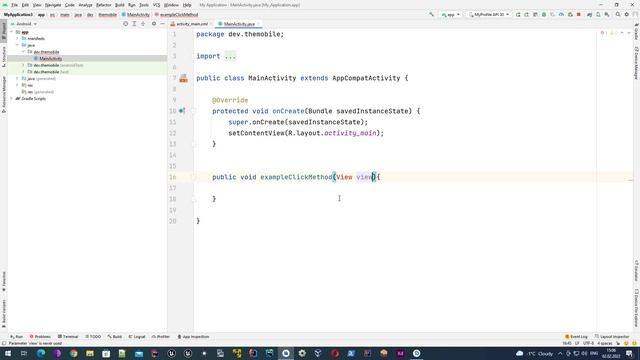Open the Resource Manager side tab
This screenshot has height=360, width=640.
click(x=4, y=94)
